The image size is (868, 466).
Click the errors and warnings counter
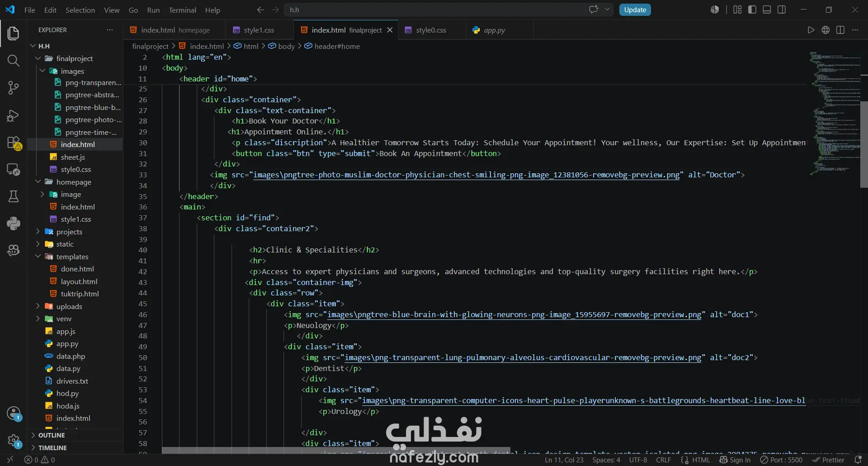(40, 460)
